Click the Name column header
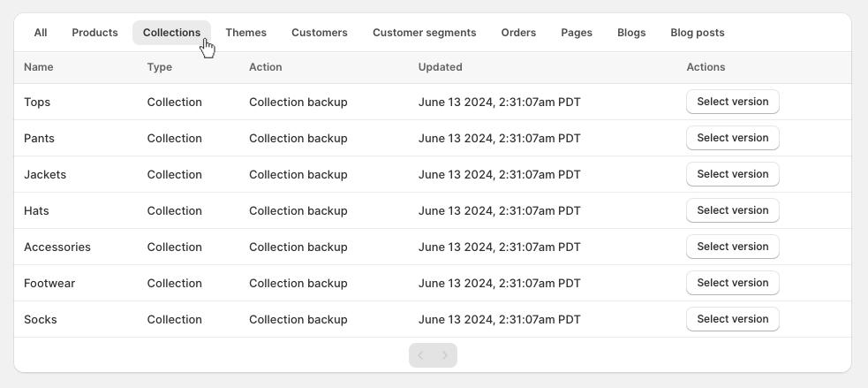The height and width of the screenshot is (388, 868). [x=38, y=67]
